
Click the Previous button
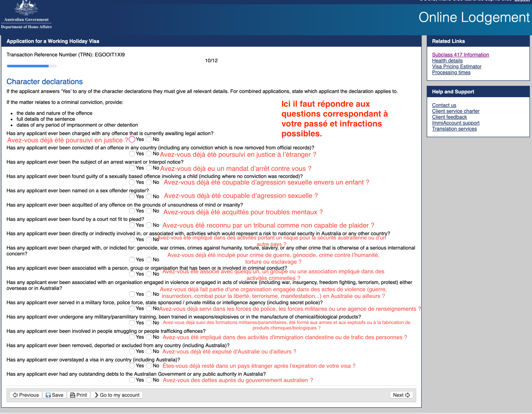point(26,395)
